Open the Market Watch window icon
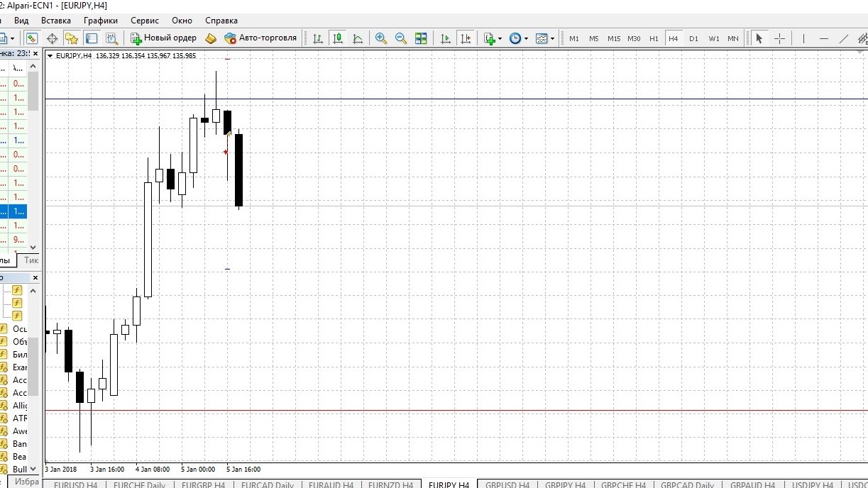Viewport: 868px width, 488px height. [32, 38]
